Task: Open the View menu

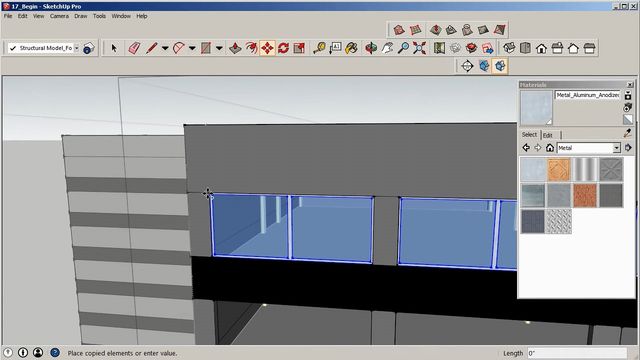Action: click(x=38, y=16)
